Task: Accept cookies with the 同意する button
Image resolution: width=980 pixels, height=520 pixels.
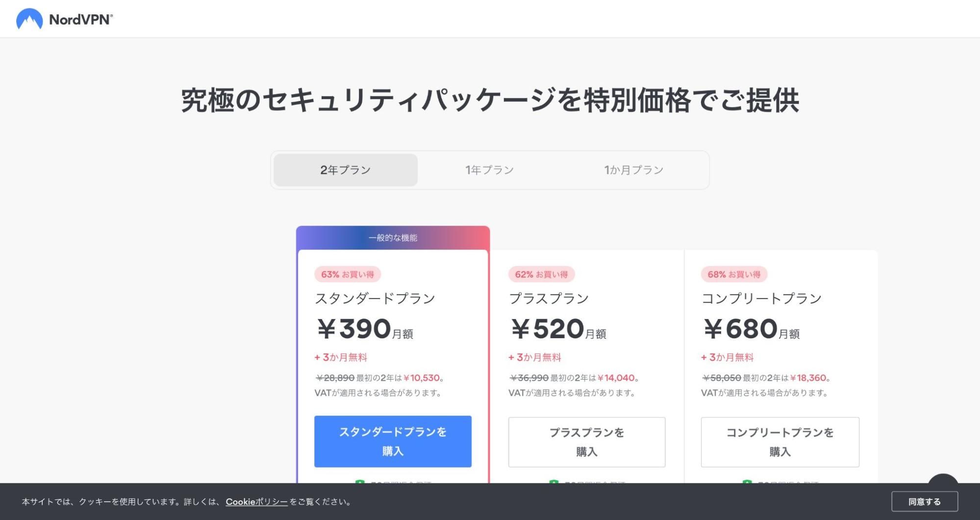Action: (924, 502)
